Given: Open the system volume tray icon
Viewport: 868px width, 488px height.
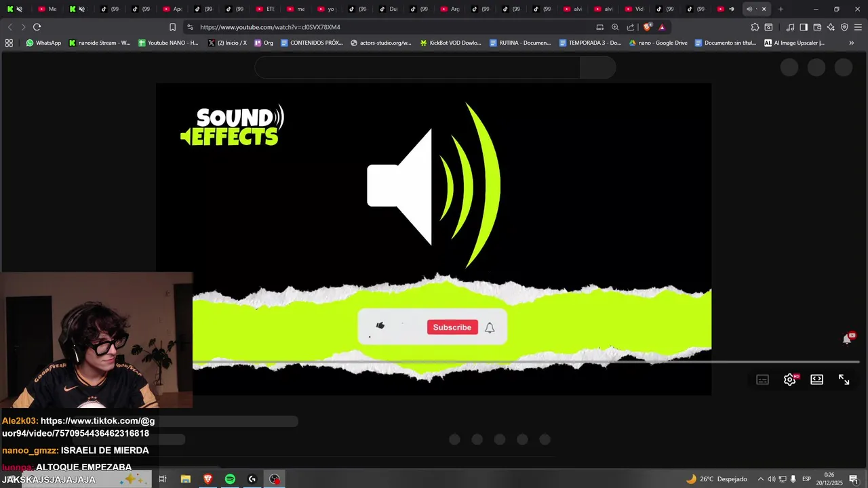Looking at the screenshot, I should 772,479.
